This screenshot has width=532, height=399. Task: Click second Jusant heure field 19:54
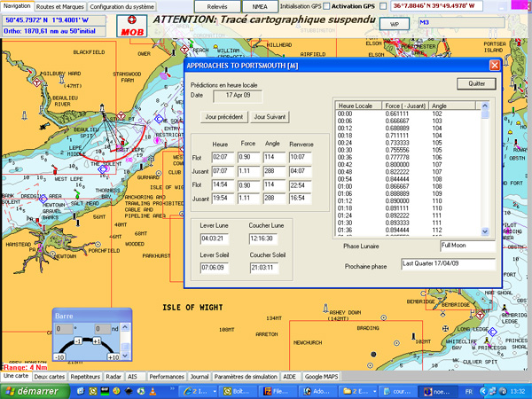tap(223, 198)
